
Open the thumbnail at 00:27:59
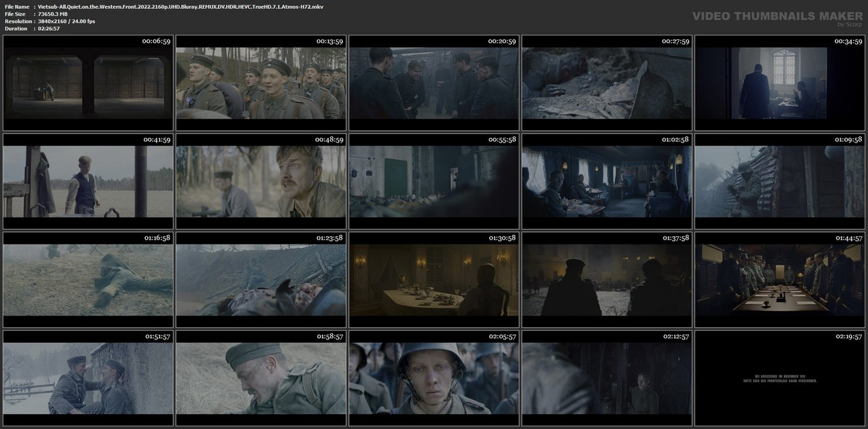tap(607, 83)
